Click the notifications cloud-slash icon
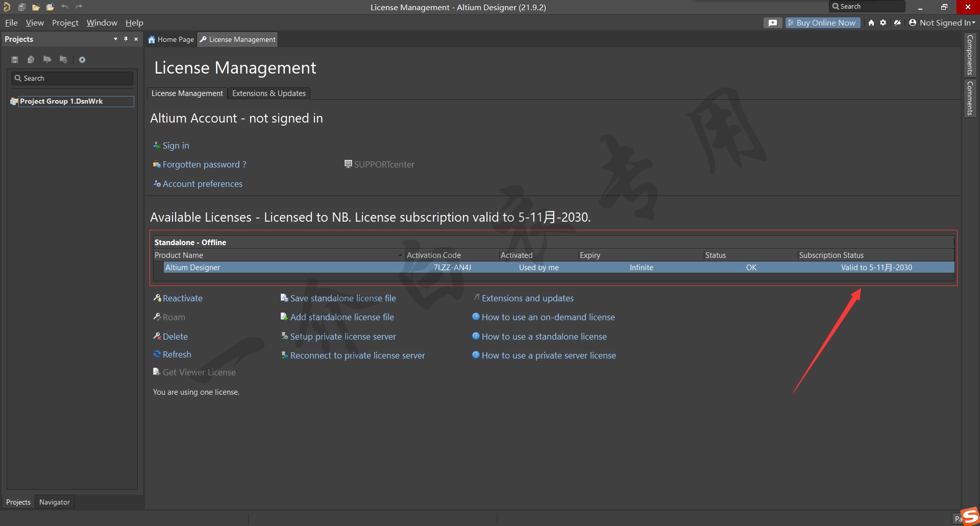Image resolution: width=980 pixels, height=526 pixels. click(x=897, y=23)
